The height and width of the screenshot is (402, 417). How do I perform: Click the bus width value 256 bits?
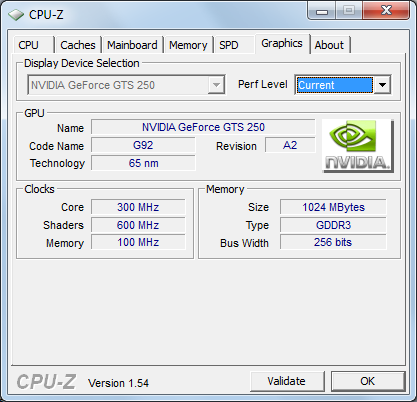point(333,242)
